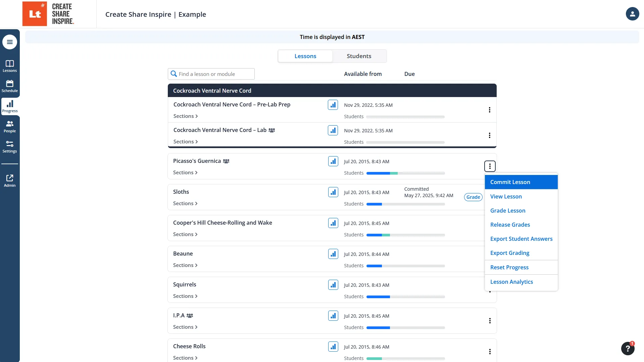The image size is (644, 362).
Task: Expand Sections under Cooper's Hill Cheese-Rolling
Action: (x=185, y=234)
